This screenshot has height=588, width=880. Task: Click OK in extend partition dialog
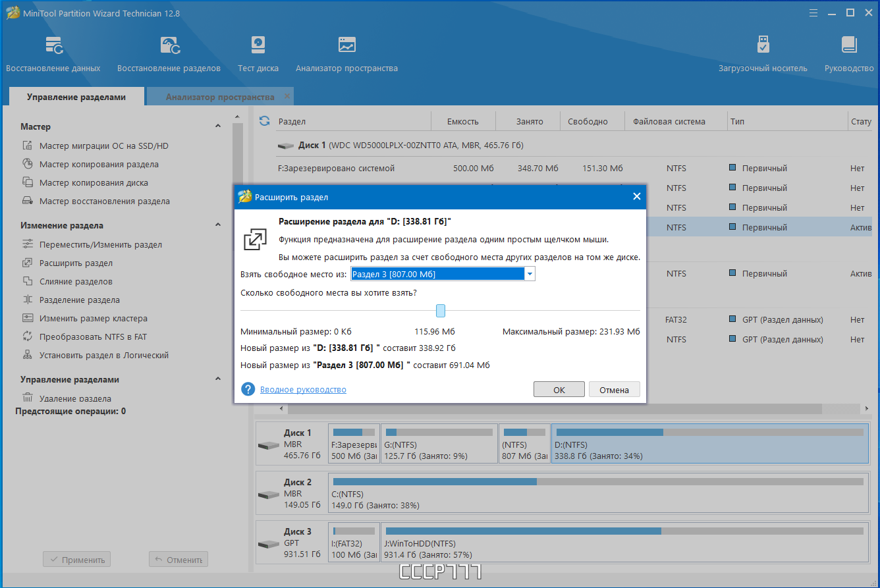click(559, 389)
